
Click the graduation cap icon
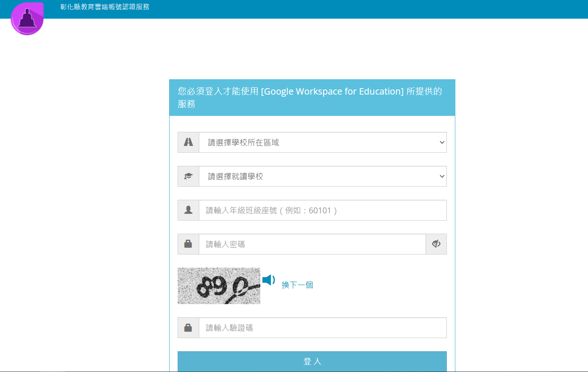188,176
